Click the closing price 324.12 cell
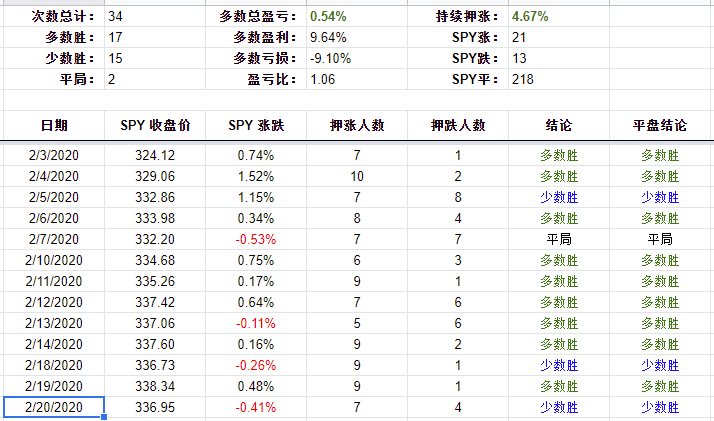This screenshot has height=421, width=714. 155,155
